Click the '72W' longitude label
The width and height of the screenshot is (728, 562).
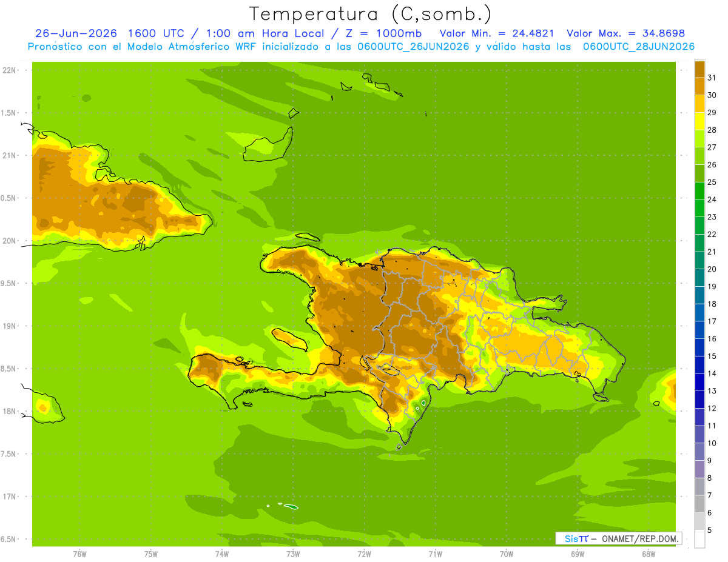point(364,554)
